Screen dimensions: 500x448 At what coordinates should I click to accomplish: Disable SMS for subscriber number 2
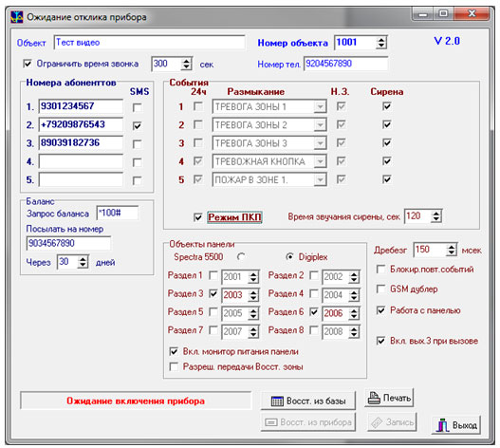point(138,125)
